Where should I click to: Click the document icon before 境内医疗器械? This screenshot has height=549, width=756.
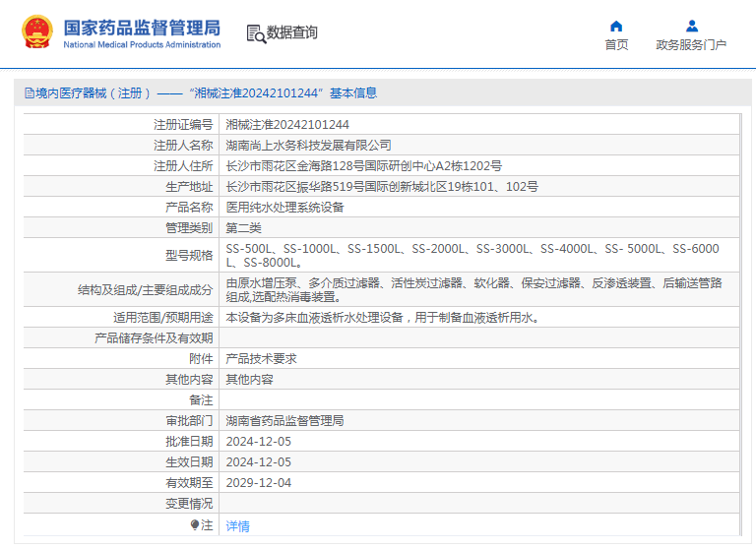(x=30, y=93)
